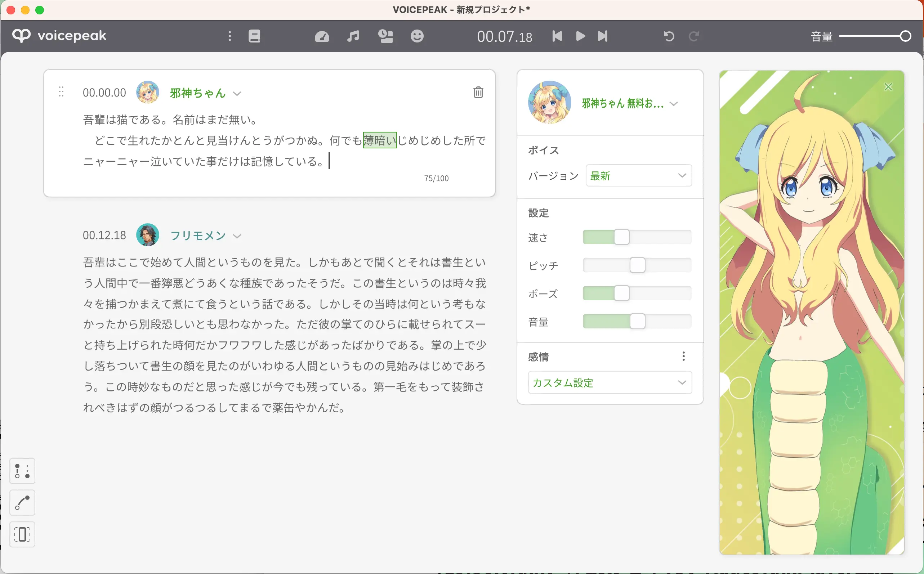The image size is (924, 574).
Task: Click the highlighted word 薄暗い
Action: tap(380, 140)
